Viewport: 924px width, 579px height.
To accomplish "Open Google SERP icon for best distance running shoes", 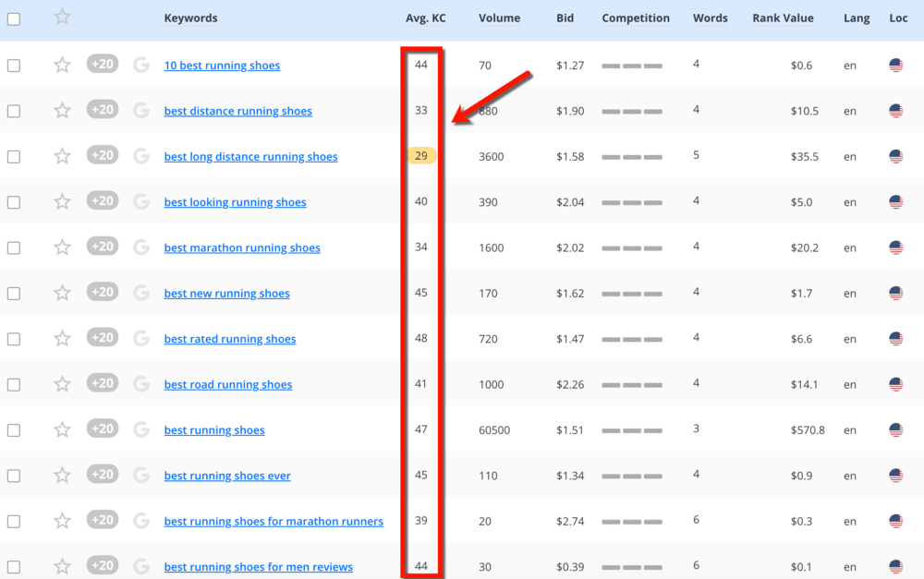I will pyautogui.click(x=140, y=110).
